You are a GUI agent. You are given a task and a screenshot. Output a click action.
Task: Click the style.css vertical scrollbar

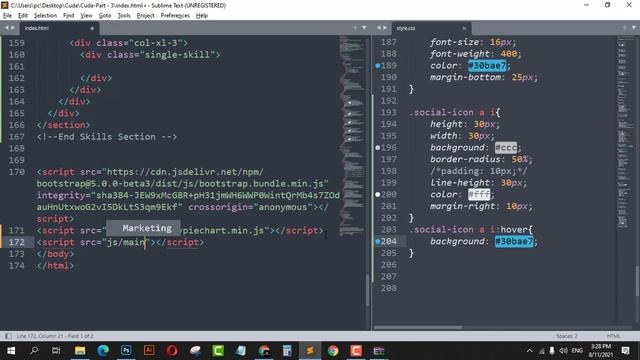tap(637, 281)
